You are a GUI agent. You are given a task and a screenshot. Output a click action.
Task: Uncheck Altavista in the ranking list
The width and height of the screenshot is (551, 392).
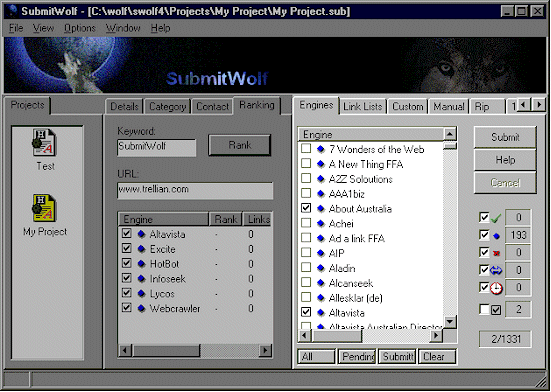[x=127, y=233]
